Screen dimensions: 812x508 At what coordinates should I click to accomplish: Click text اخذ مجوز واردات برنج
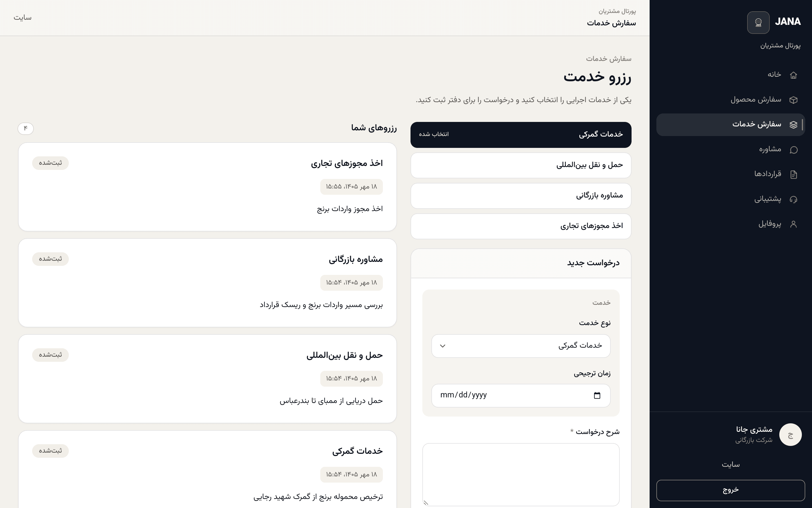click(x=350, y=209)
